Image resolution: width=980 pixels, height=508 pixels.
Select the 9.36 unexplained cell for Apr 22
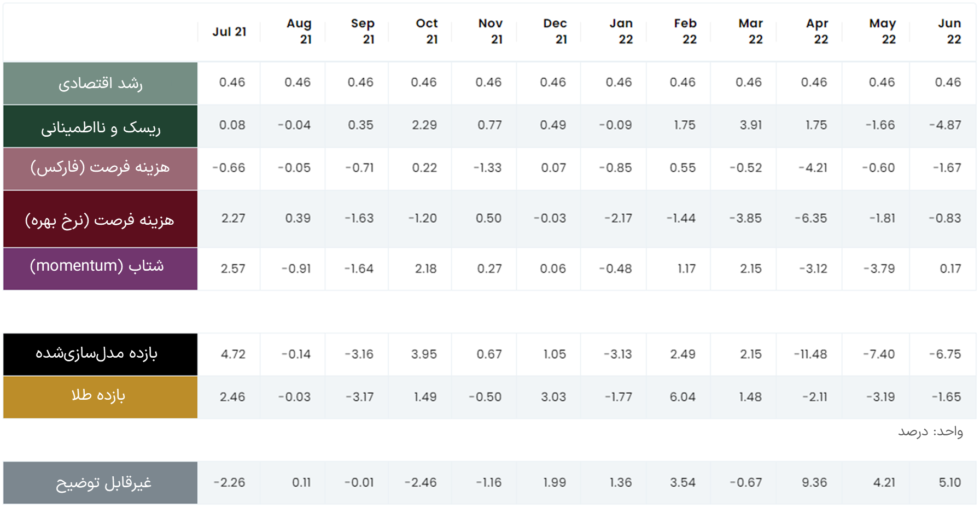[x=814, y=482]
